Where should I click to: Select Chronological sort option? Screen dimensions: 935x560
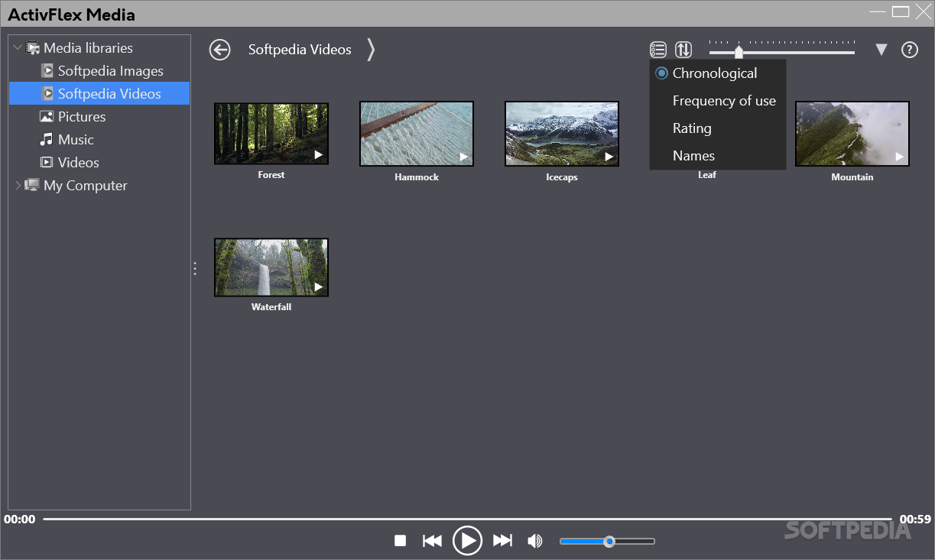(x=717, y=73)
